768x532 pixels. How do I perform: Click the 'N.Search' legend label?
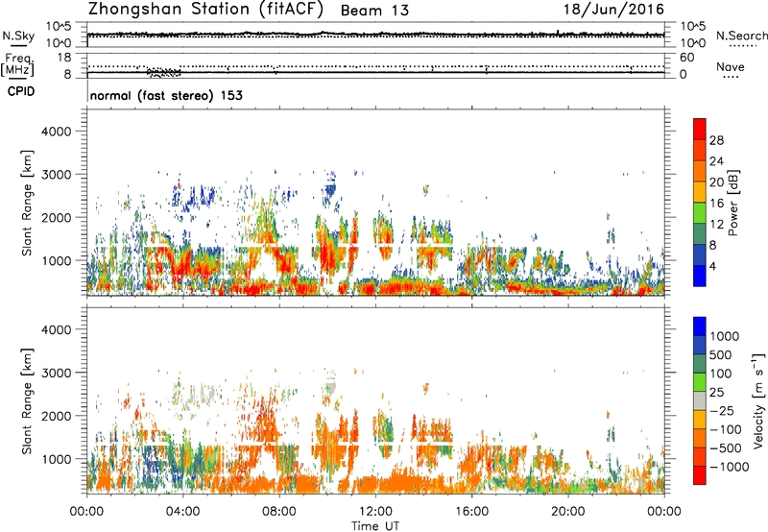tap(741, 36)
